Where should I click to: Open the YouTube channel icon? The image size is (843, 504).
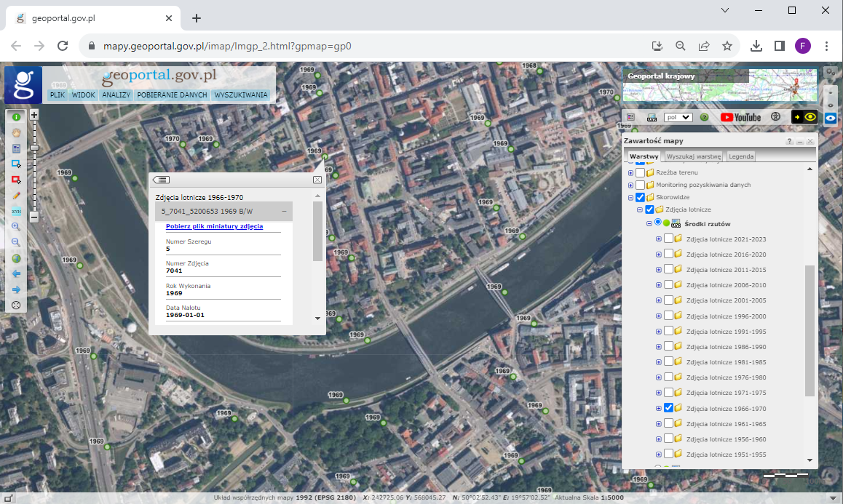pyautogui.click(x=740, y=117)
